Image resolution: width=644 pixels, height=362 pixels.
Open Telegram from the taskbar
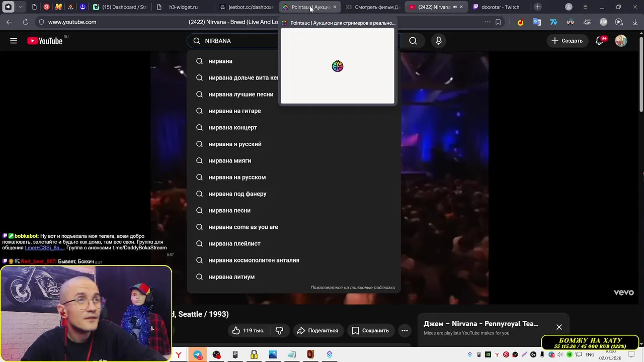198,354
